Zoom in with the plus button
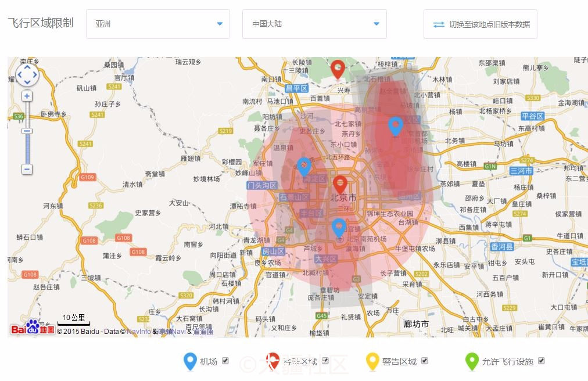This screenshot has height=381, width=588. (x=27, y=96)
